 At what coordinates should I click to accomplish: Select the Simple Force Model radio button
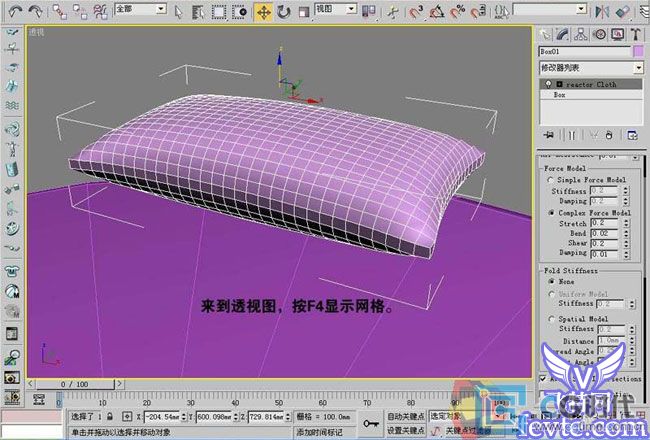[551, 180]
